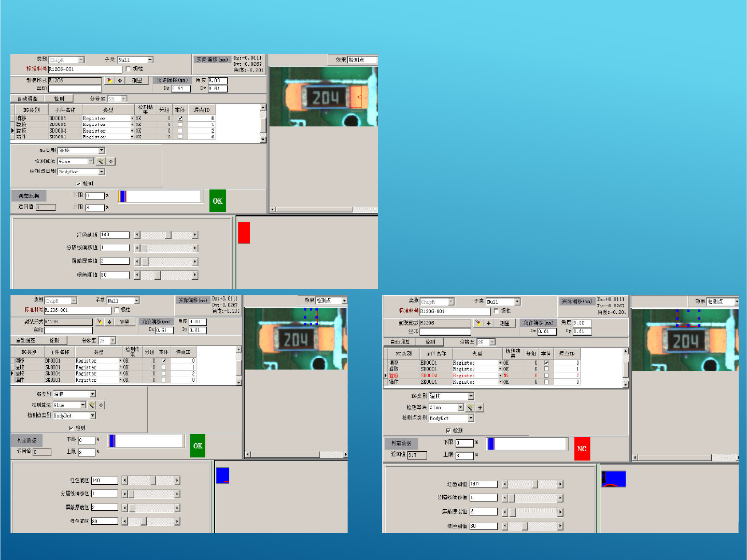Click the 自动调整 button in top-left panel

point(27,98)
